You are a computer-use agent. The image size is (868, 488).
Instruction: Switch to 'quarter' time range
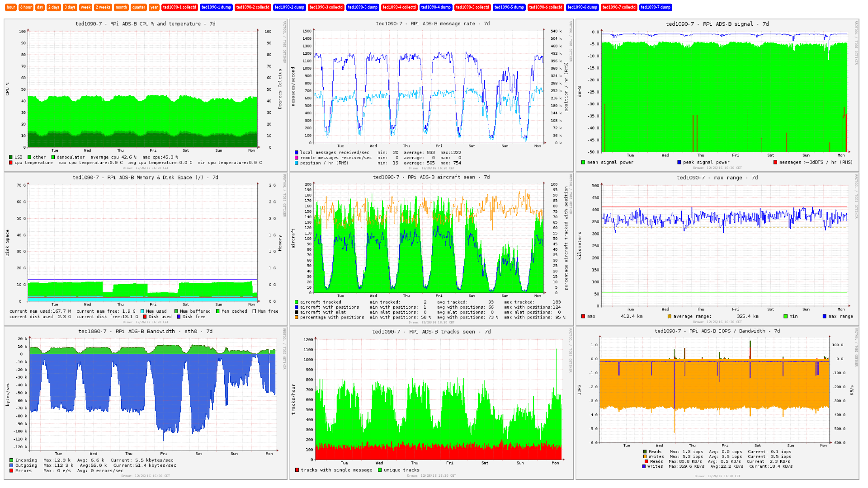(139, 7)
